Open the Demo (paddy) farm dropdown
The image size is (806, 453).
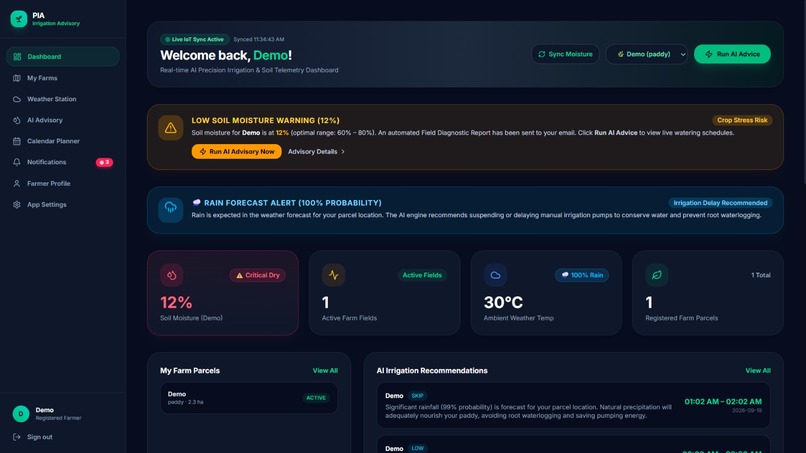(647, 54)
